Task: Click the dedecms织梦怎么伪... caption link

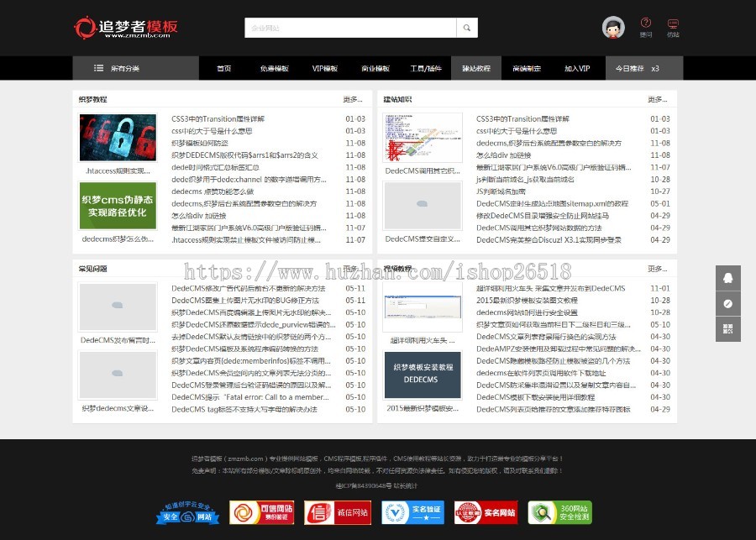Action: click(118, 239)
